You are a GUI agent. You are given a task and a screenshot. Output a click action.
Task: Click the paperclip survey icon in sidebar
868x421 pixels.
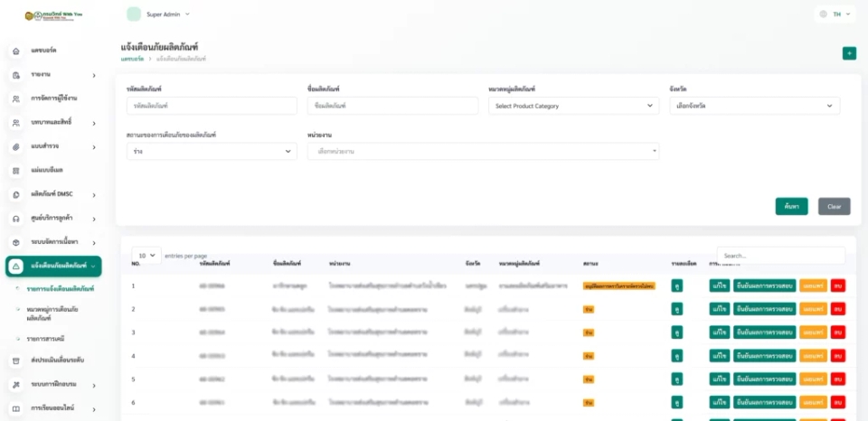click(x=16, y=147)
